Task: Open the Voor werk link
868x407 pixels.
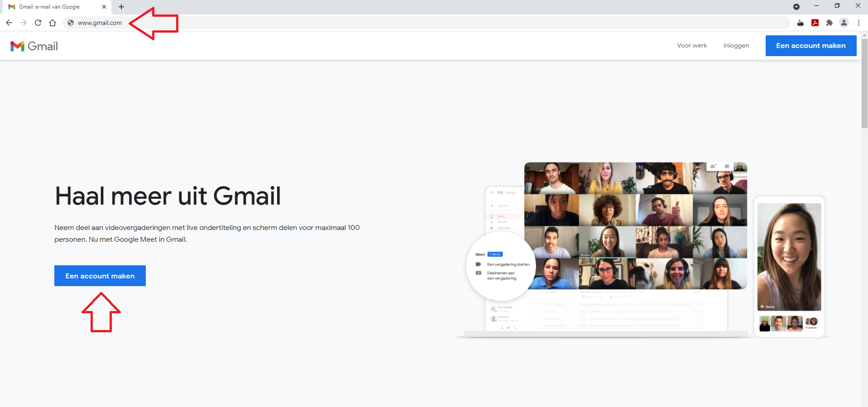Action: (692, 46)
